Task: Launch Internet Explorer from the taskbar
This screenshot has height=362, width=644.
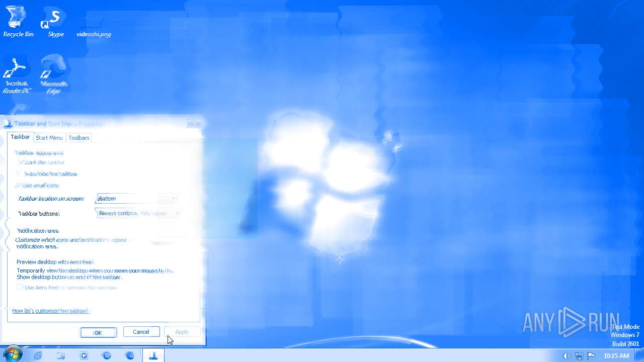Action: pyautogui.click(x=38, y=355)
